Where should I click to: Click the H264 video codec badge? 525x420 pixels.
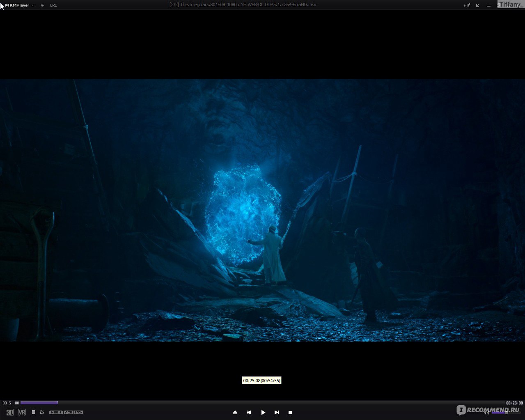(56, 412)
